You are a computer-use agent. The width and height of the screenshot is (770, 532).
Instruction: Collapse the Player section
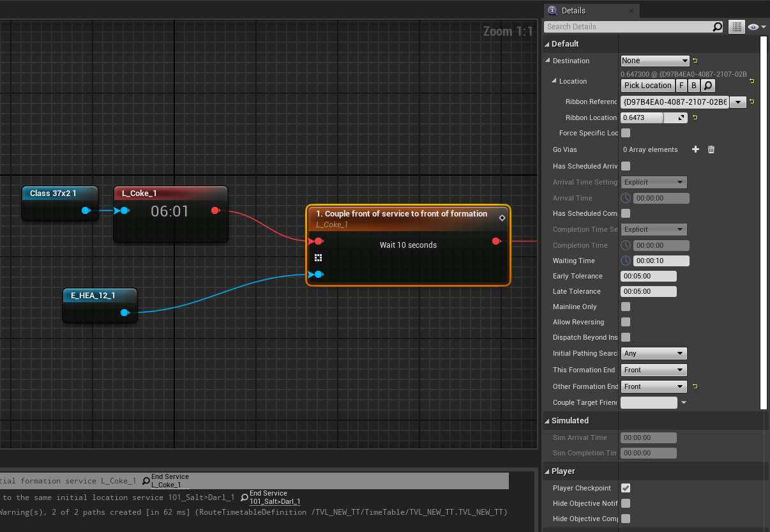(x=547, y=471)
